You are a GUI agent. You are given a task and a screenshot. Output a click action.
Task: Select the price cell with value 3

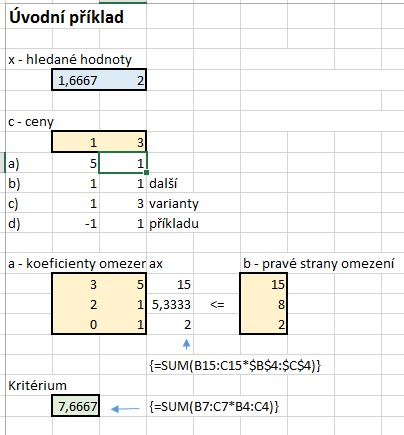123,142
